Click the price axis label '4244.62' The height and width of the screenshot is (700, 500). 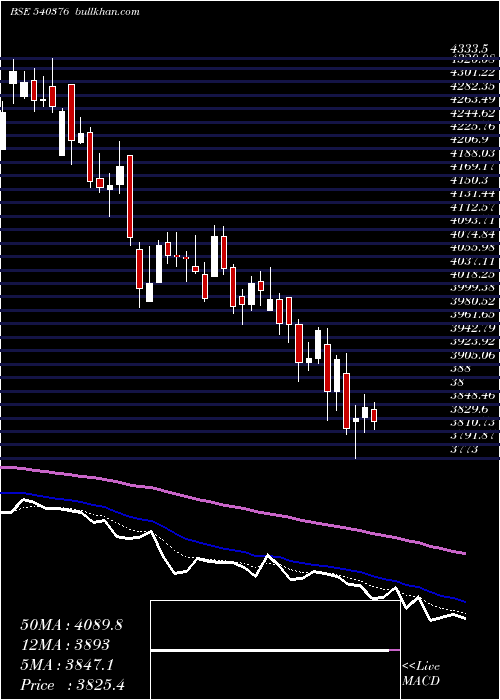(x=472, y=112)
